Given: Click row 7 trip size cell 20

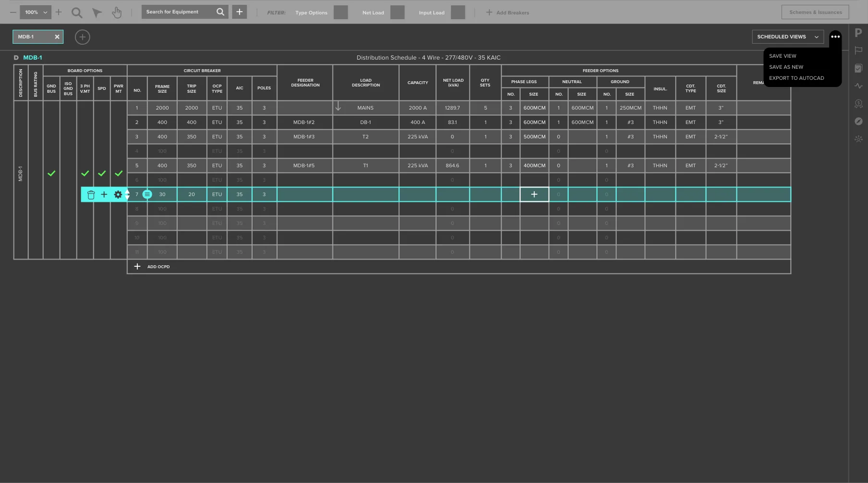Looking at the screenshot, I should tap(192, 195).
